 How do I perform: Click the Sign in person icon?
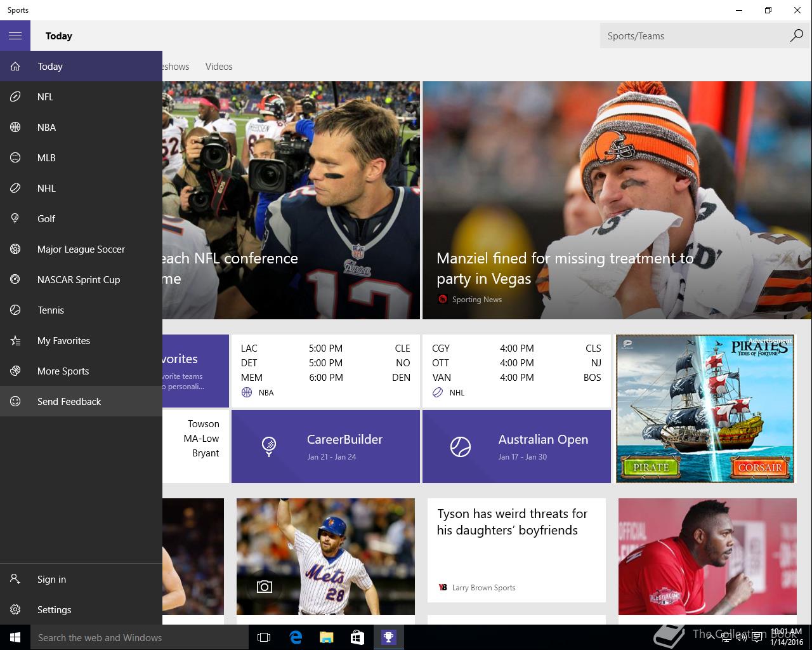15,579
